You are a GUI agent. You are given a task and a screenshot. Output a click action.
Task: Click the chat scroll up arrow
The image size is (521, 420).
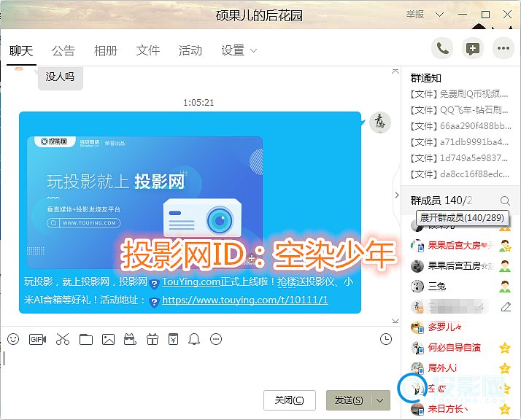(395, 71)
